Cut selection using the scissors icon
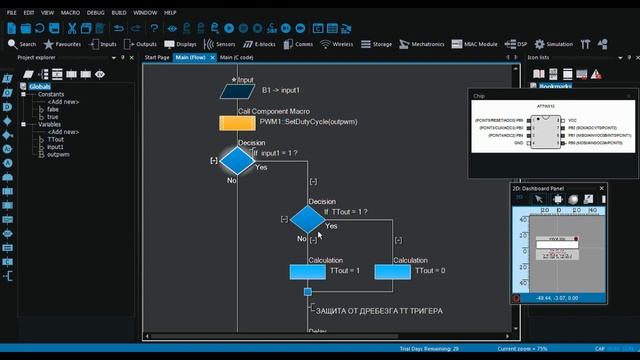Viewport: 640px width, 360px height. pyautogui.click(x=72, y=28)
